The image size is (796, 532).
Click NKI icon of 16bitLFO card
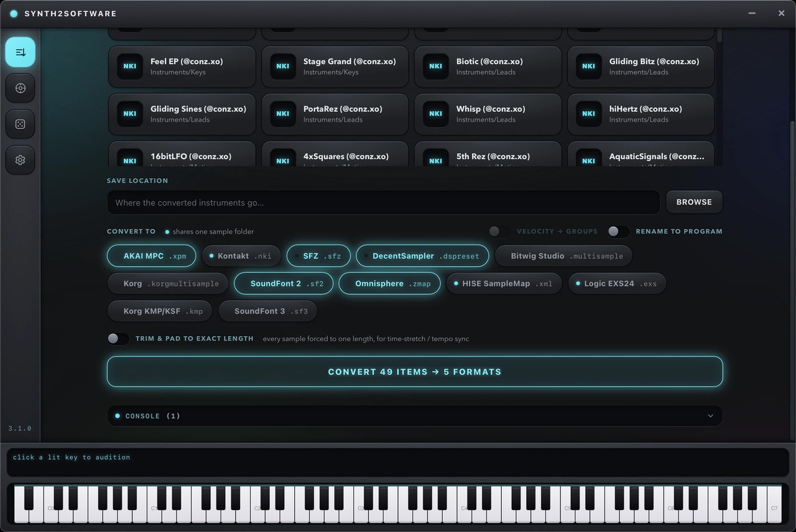pyautogui.click(x=130, y=158)
